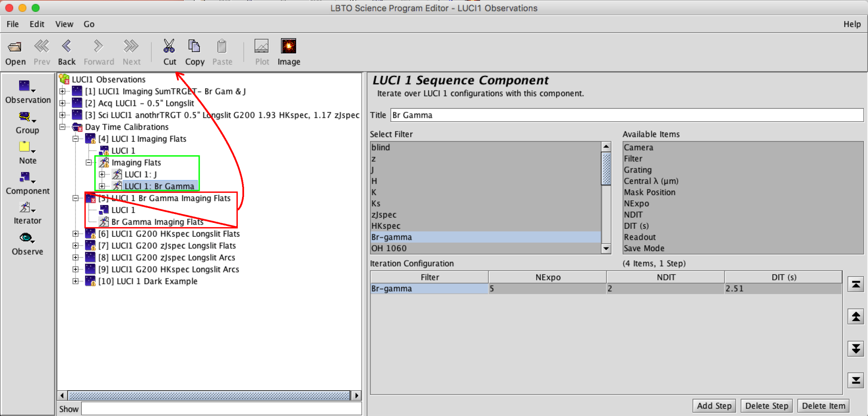Open the File menu
This screenshot has width=868, height=416.
tap(13, 24)
